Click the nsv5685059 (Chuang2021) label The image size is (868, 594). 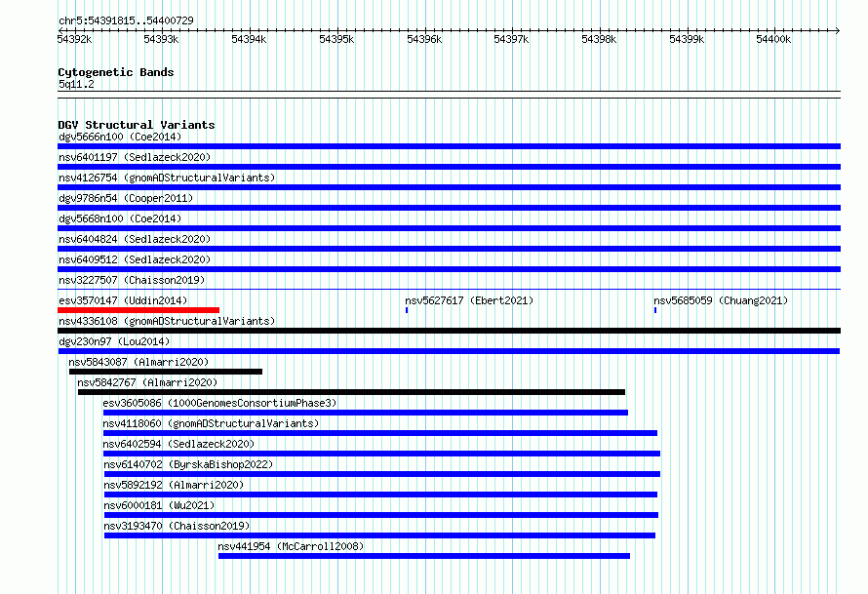pyautogui.click(x=721, y=300)
